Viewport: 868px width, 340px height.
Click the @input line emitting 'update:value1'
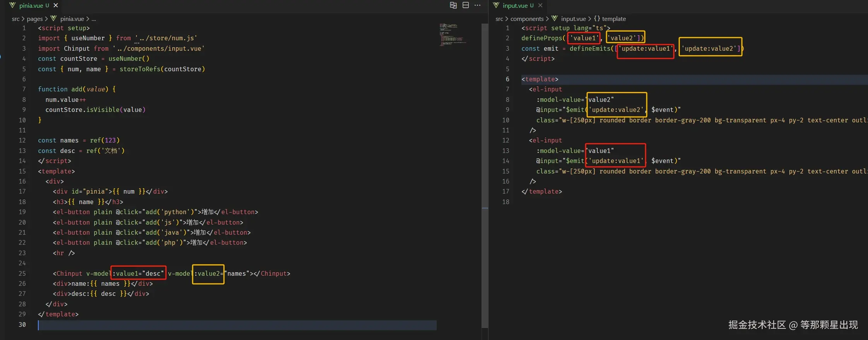[608, 161]
